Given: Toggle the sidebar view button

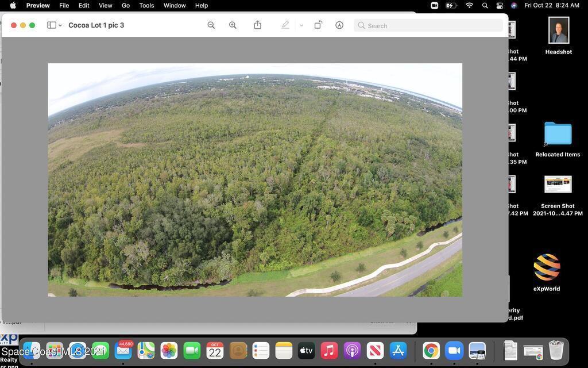Looking at the screenshot, I should point(51,25).
